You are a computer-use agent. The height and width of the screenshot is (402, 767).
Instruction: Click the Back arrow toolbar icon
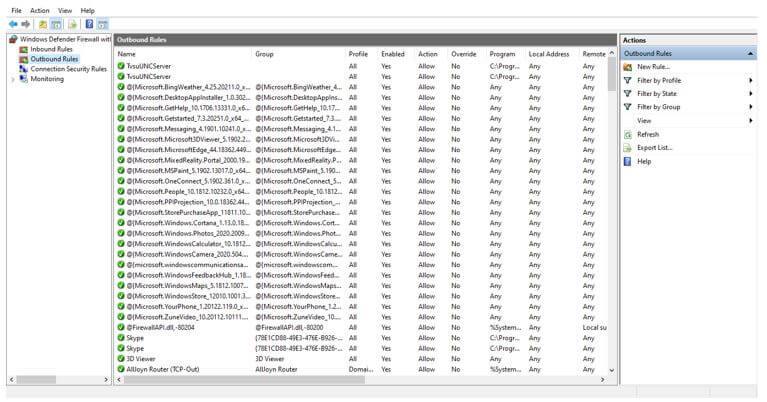13,24
